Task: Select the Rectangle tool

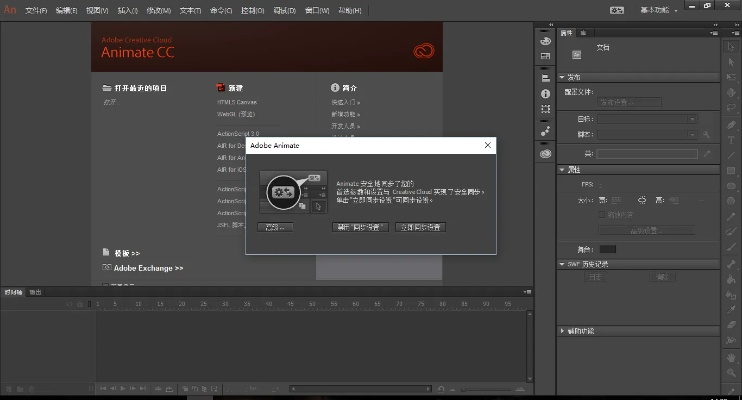Action: pyautogui.click(x=731, y=170)
